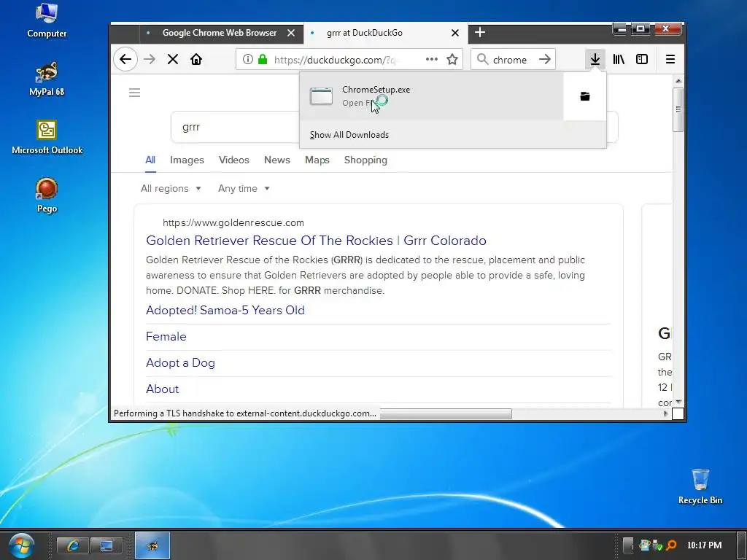Image resolution: width=747 pixels, height=560 pixels.
Task: Click the https://www.goldenrescue.com URL
Action: (x=233, y=223)
